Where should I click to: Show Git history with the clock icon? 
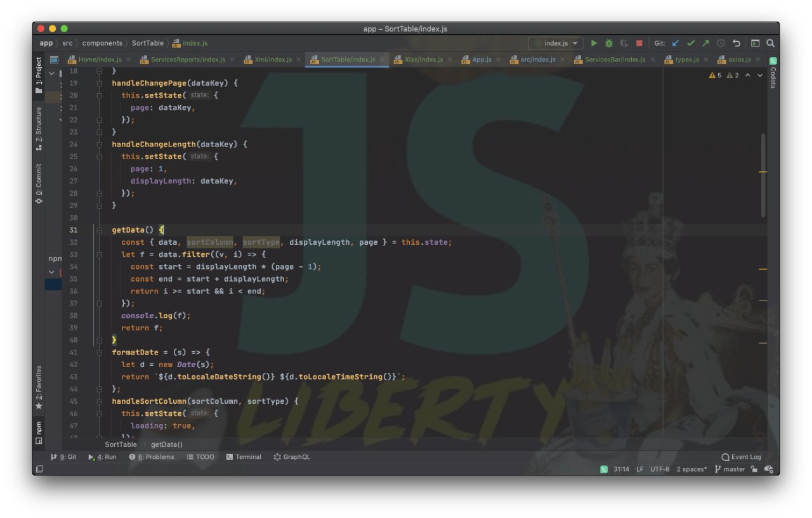coord(721,43)
